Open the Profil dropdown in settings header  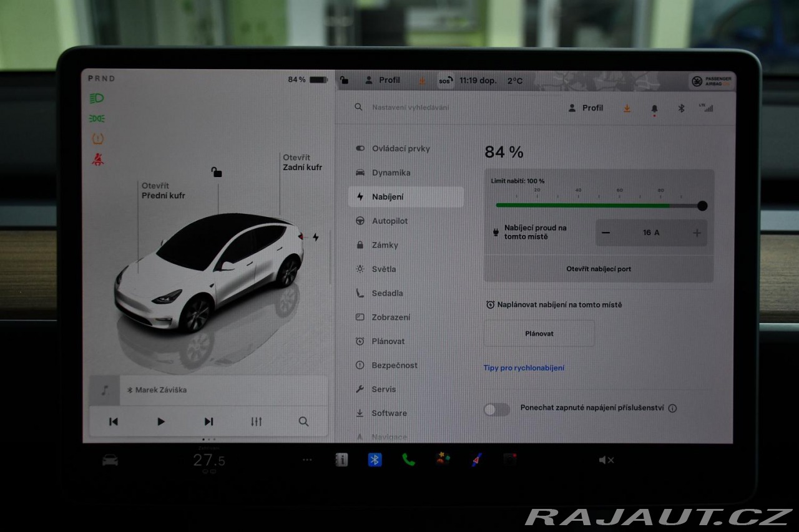coord(586,108)
